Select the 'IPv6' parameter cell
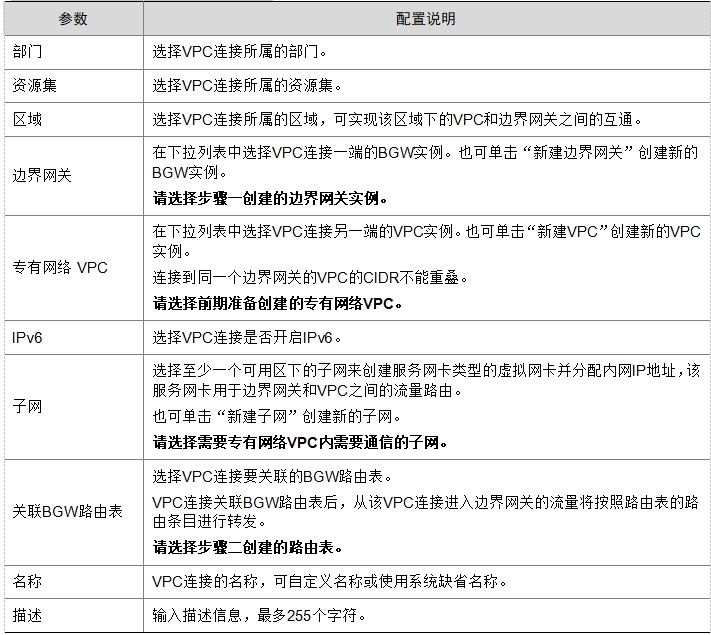 (73, 337)
